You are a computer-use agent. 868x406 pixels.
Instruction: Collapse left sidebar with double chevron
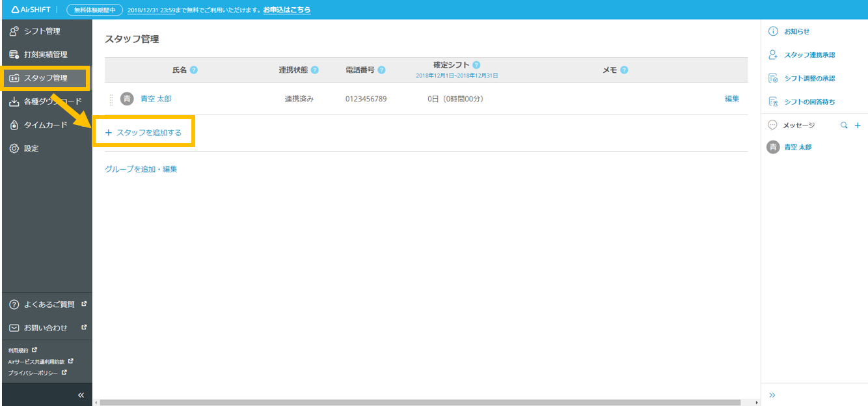coord(81,395)
